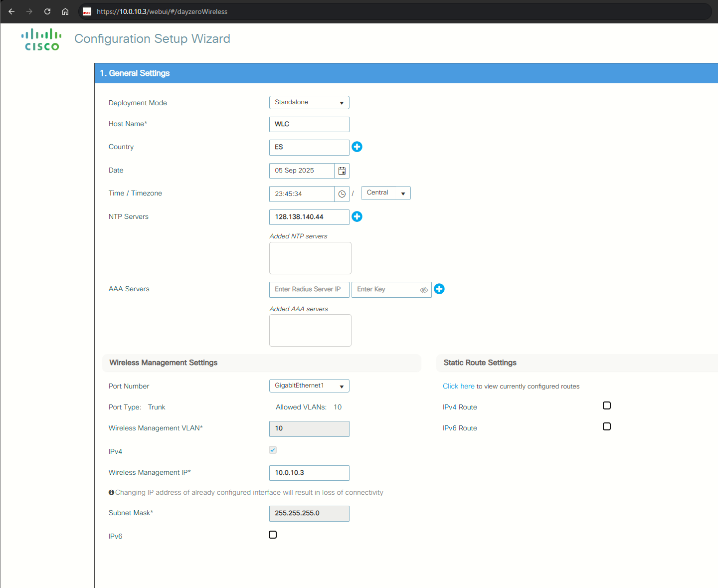Click the AAA Servers label
This screenshot has width=718, height=588.
129,289
